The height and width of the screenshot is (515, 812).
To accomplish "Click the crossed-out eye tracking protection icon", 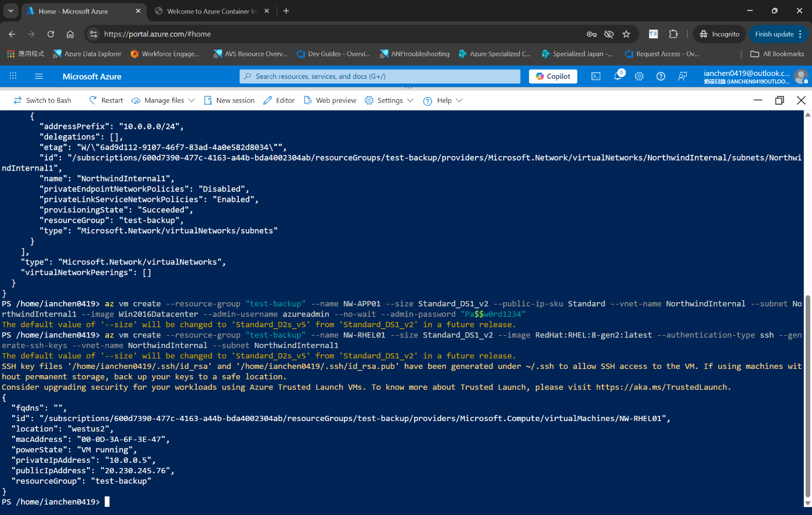I will click(x=609, y=34).
